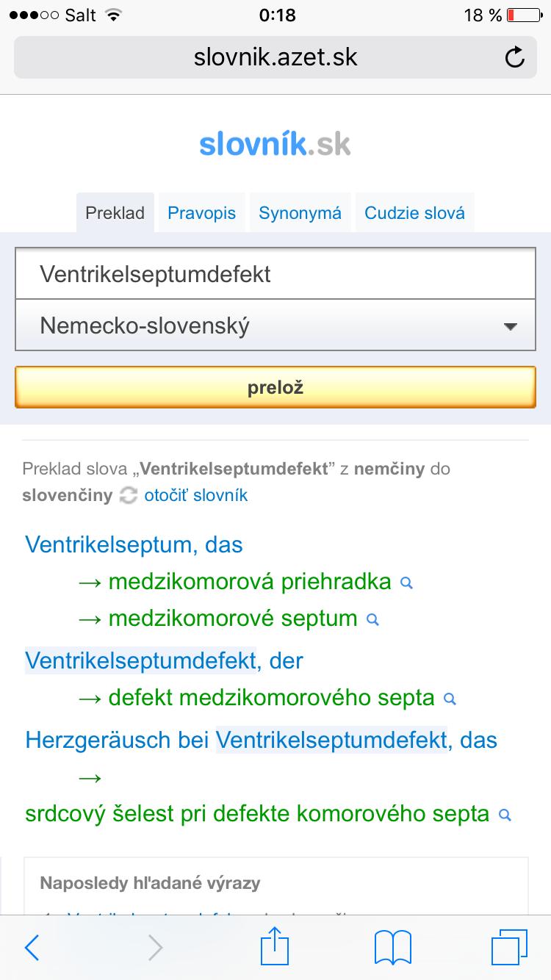Open the Ventrikelseptum, das entry link
Screen dimensions: 551x980
[x=134, y=545]
